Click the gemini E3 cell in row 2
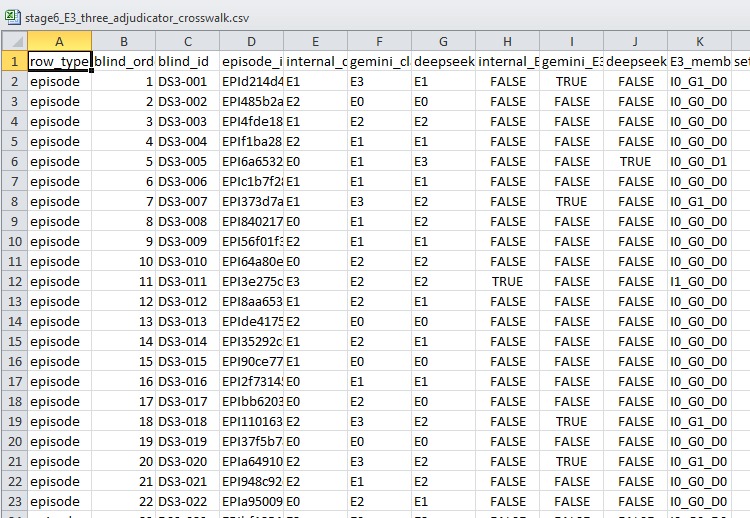Viewport: 750px width, 518px height. coord(379,81)
